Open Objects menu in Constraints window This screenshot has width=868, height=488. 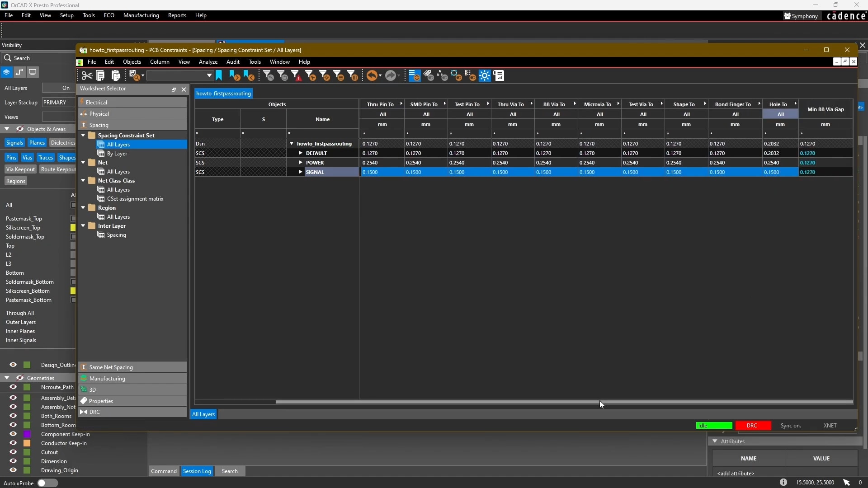click(x=132, y=62)
